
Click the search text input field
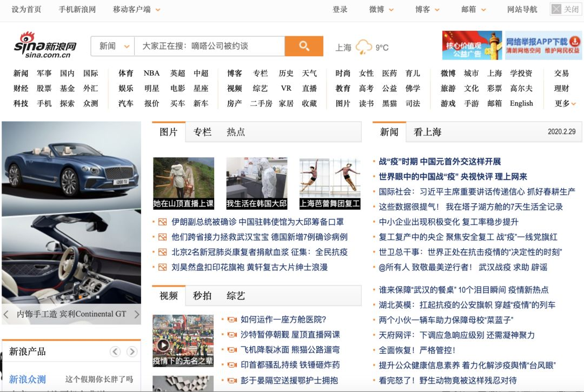click(210, 46)
